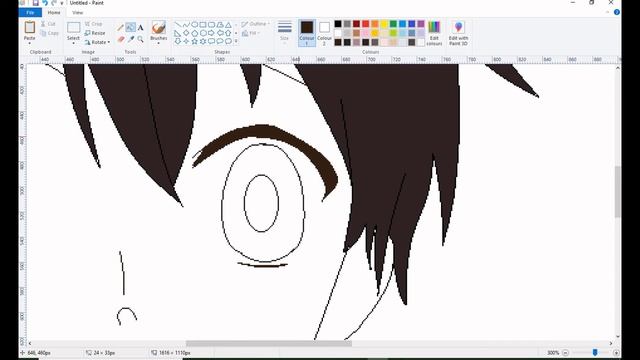Choose the Rectangle shape
Screen dimensions: 640x360
(203, 25)
